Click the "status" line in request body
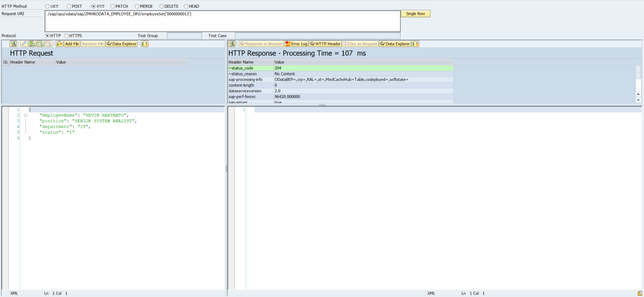The width and height of the screenshot is (644, 297). (x=57, y=133)
